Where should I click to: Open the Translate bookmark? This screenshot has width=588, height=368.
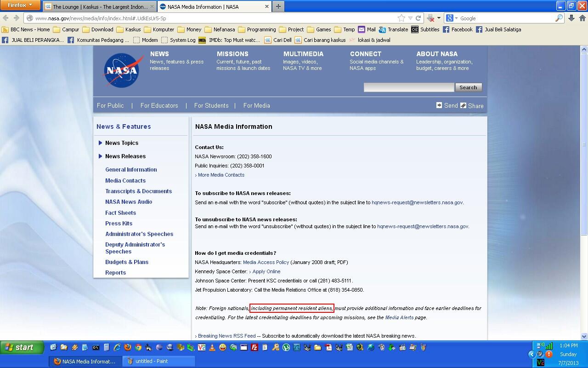pos(393,29)
